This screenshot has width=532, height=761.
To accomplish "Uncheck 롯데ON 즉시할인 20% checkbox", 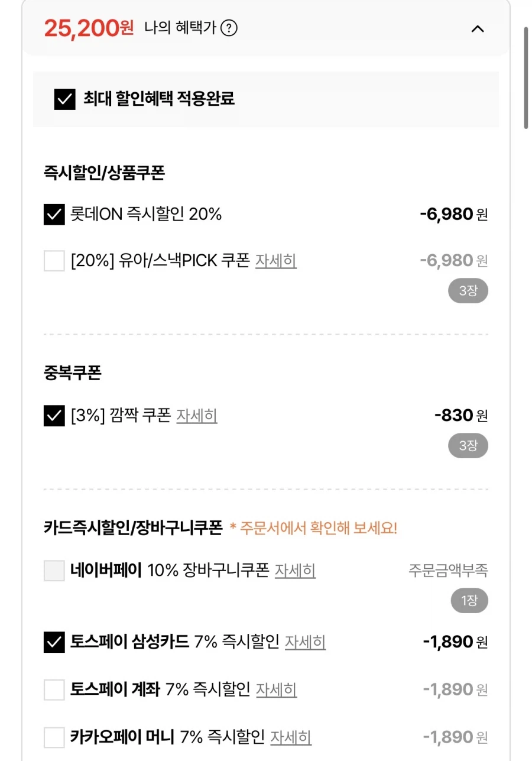I will [54, 214].
